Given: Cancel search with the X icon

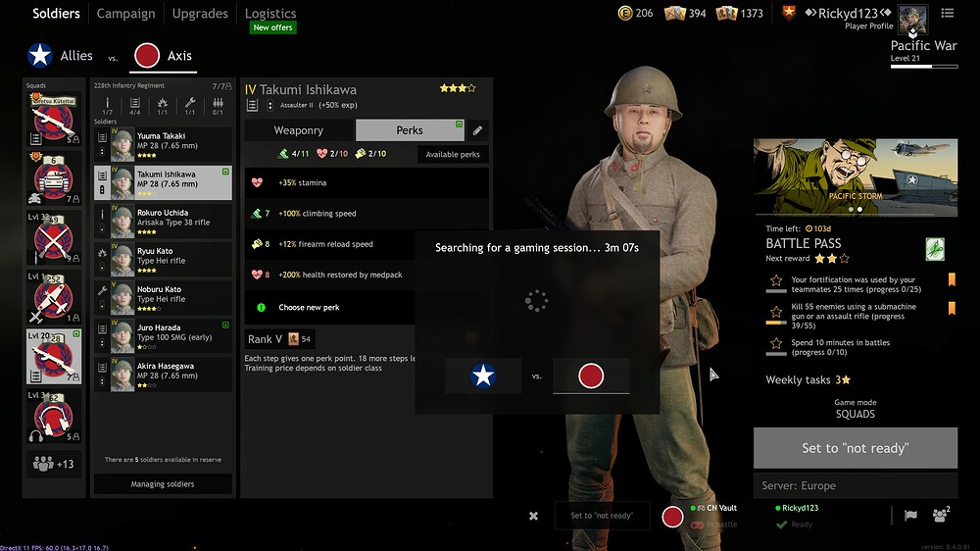Looking at the screenshot, I should coord(533,516).
